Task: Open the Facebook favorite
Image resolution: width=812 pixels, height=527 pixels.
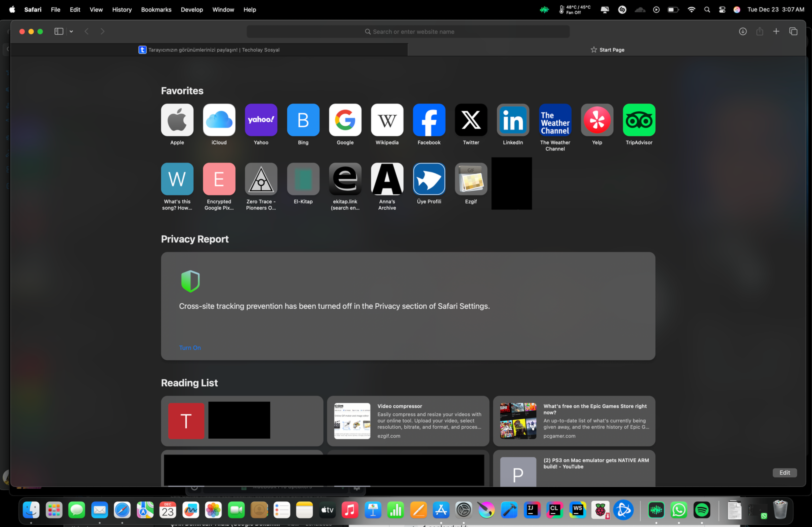Action: [429, 120]
